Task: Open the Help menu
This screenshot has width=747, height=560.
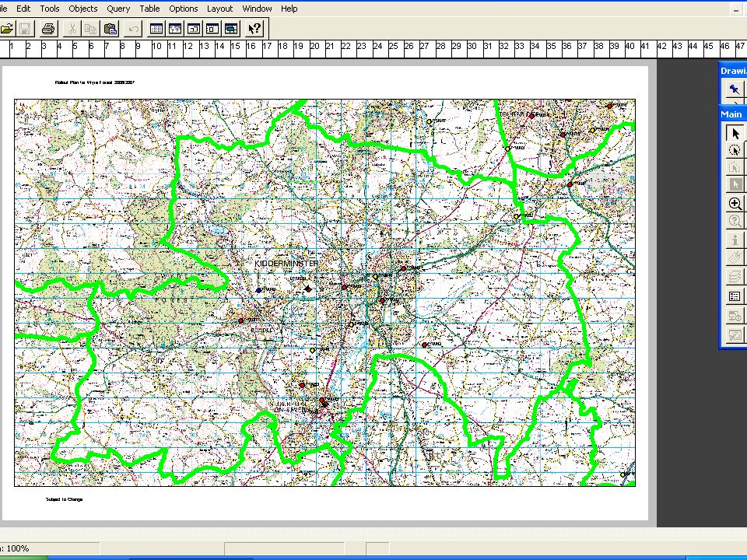Action: pyautogui.click(x=289, y=9)
